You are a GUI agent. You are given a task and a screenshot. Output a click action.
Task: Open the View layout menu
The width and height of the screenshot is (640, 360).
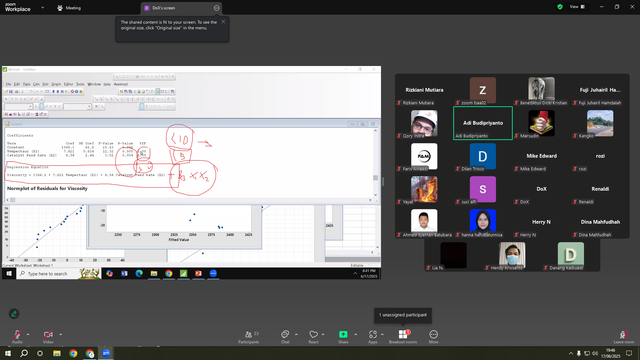coord(577,7)
